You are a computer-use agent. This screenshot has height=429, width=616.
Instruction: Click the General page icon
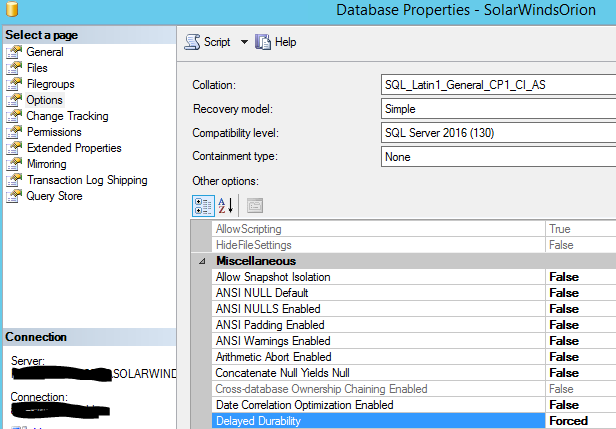(14, 52)
